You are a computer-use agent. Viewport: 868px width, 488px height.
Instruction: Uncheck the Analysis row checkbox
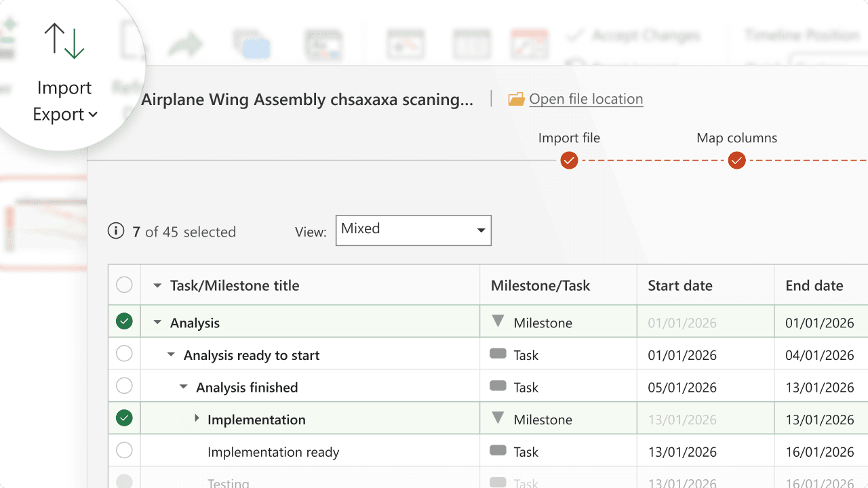[124, 321]
